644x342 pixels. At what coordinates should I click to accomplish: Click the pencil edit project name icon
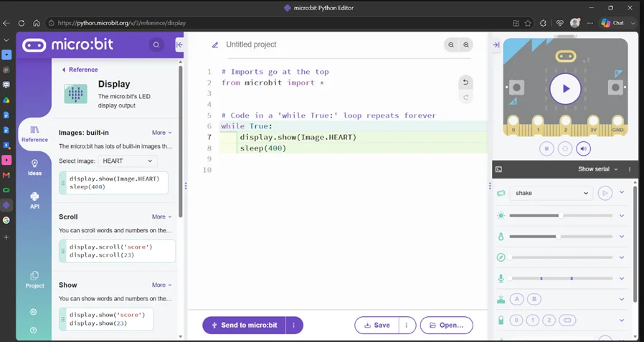coord(215,44)
